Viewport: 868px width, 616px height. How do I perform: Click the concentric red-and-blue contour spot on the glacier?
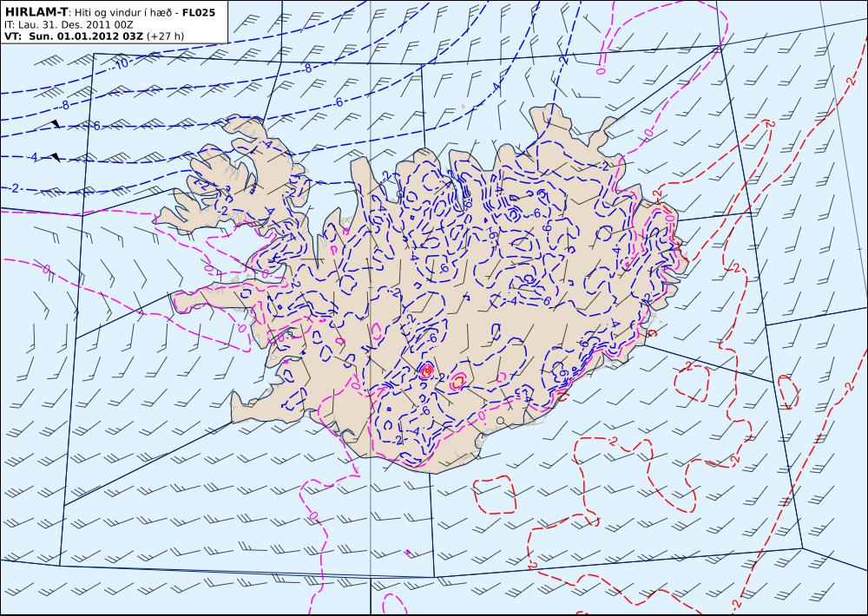[425, 370]
